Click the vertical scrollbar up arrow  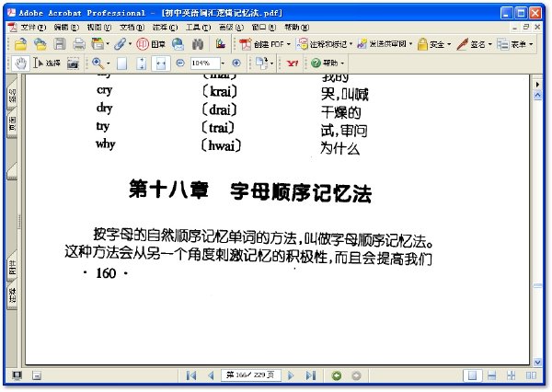click(x=537, y=96)
